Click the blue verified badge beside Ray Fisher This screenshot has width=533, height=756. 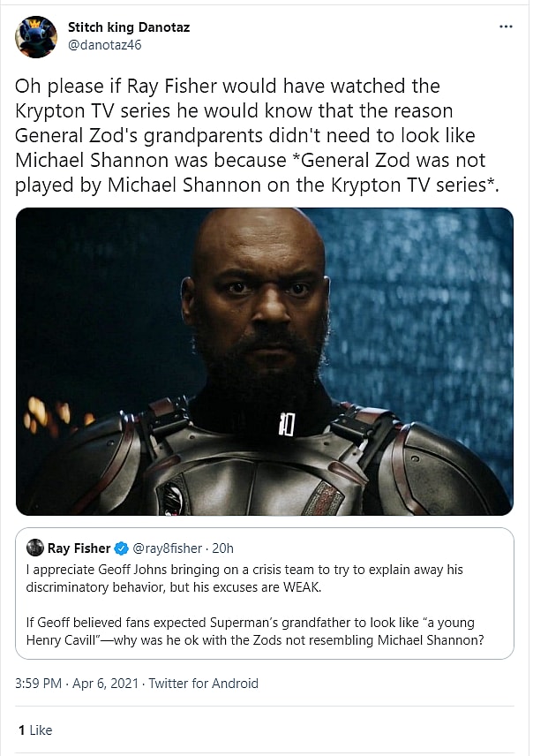[121, 548]
